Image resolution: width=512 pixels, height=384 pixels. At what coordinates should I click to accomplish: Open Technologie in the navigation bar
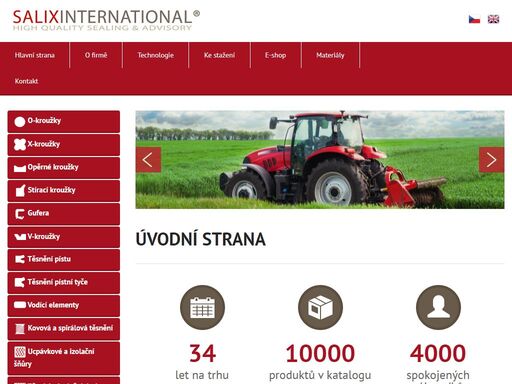(155, 55)
